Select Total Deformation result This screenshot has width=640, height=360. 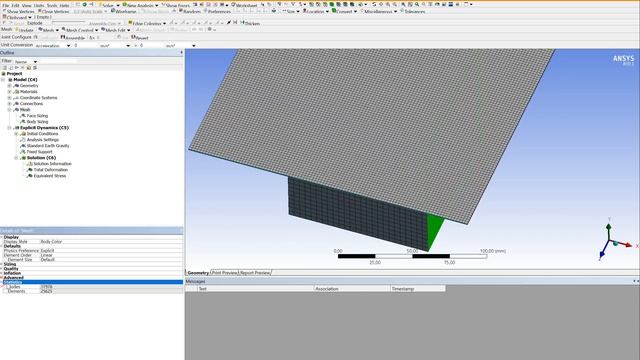51,170
